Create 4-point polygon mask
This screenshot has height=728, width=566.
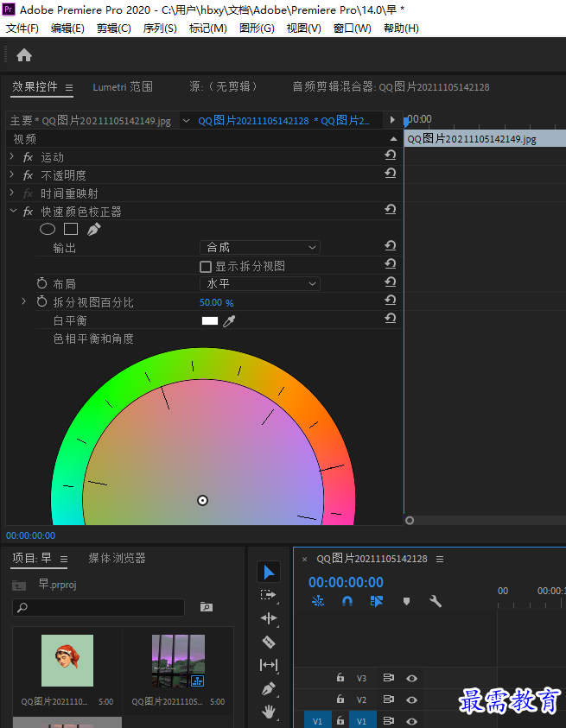coord(71,229)
